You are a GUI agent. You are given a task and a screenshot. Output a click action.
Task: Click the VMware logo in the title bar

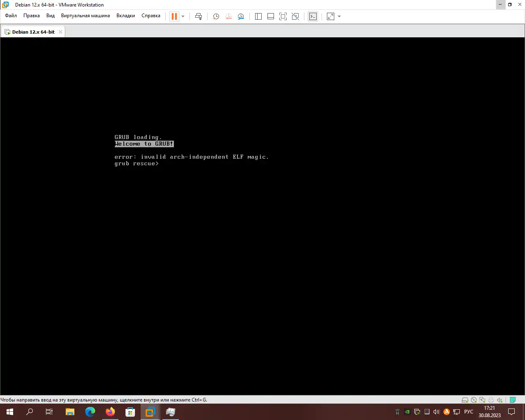5,5
